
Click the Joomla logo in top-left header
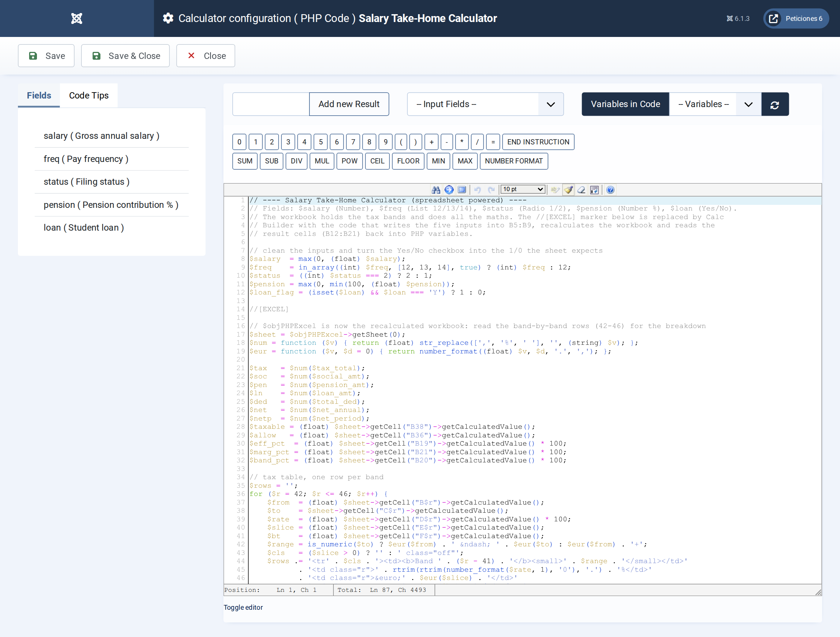pos(77,18)
